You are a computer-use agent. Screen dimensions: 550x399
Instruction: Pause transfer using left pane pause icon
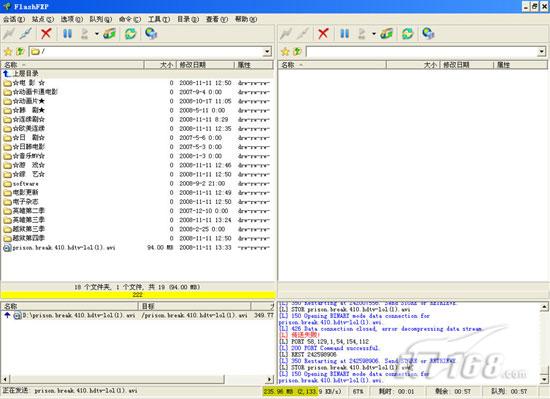click(x=67, y=34)
